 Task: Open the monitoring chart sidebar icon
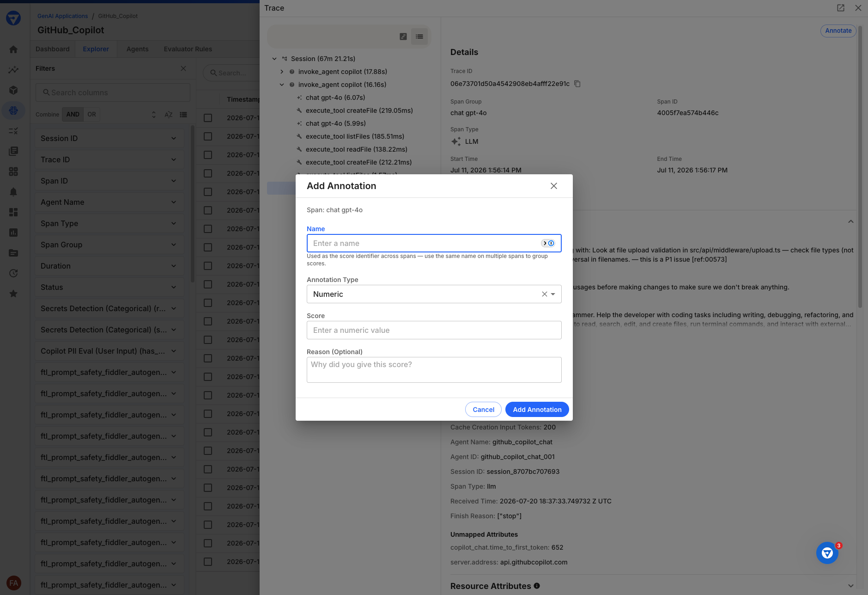tap(13, 70)
